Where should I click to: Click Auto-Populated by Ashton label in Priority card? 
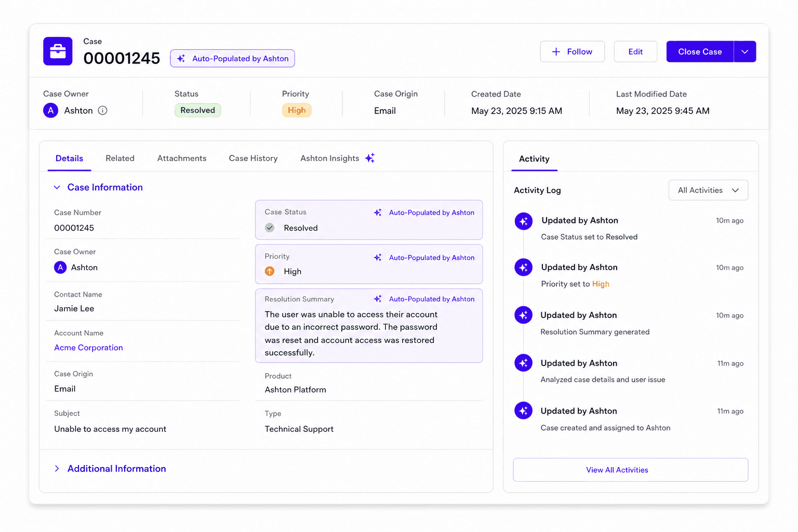click(432, 258)
